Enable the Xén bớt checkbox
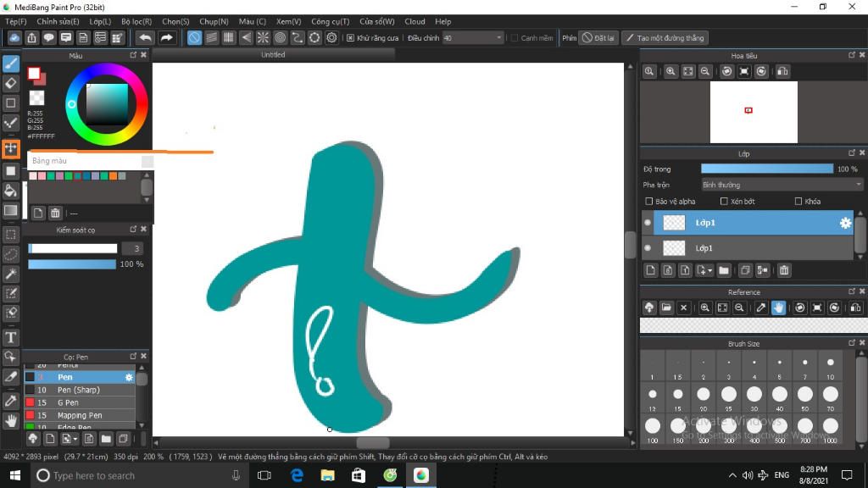Image resolution: width=868 pixels, height=488 pixels. [724, 202]
